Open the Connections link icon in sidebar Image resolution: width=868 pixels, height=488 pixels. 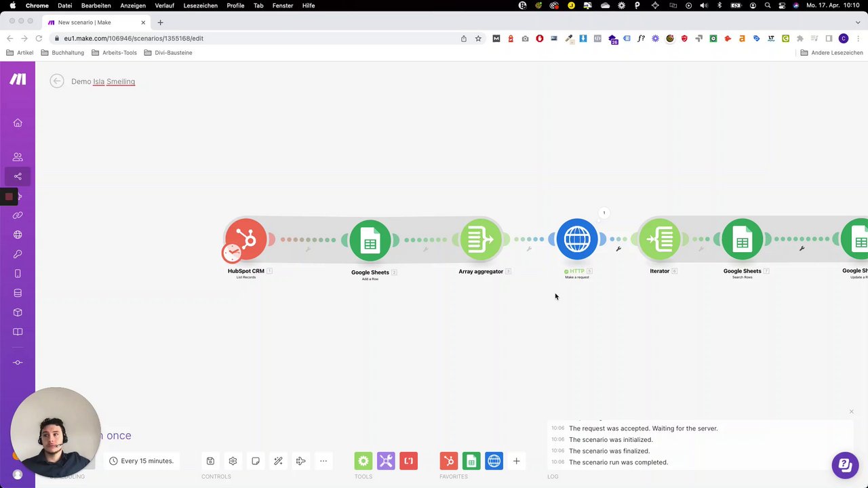pyautogui.click(x=18, y=216)
